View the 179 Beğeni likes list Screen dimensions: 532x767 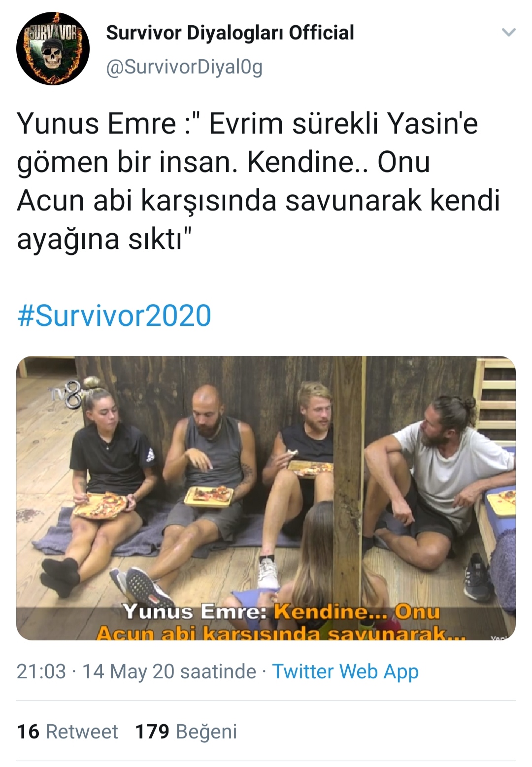tap(186, 732)
